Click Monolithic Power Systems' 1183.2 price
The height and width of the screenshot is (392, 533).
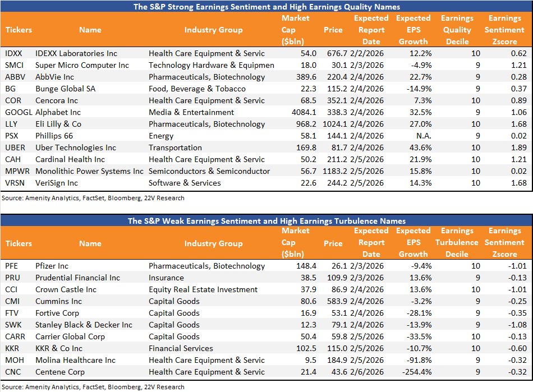(x=335, y=171)
